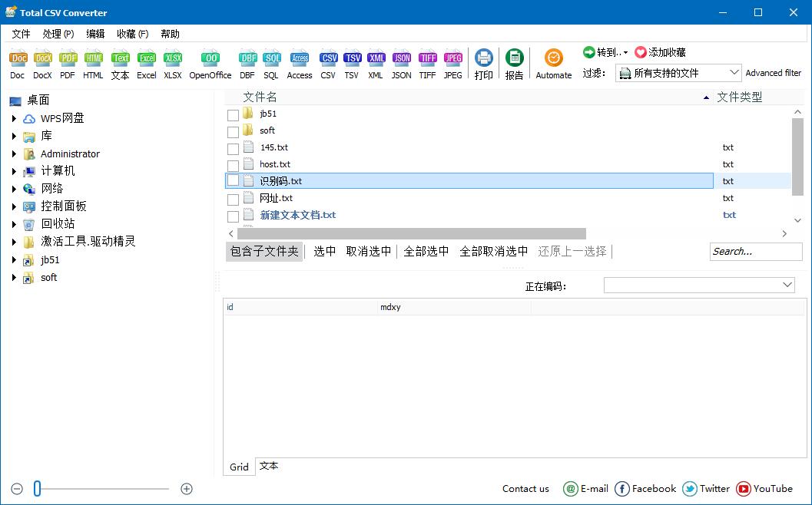Click the zoom slider handle

tap(38, 488)
